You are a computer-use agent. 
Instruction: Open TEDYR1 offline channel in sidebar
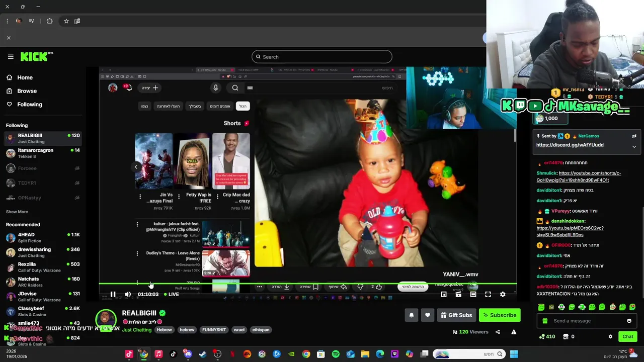tap(43, 183)
